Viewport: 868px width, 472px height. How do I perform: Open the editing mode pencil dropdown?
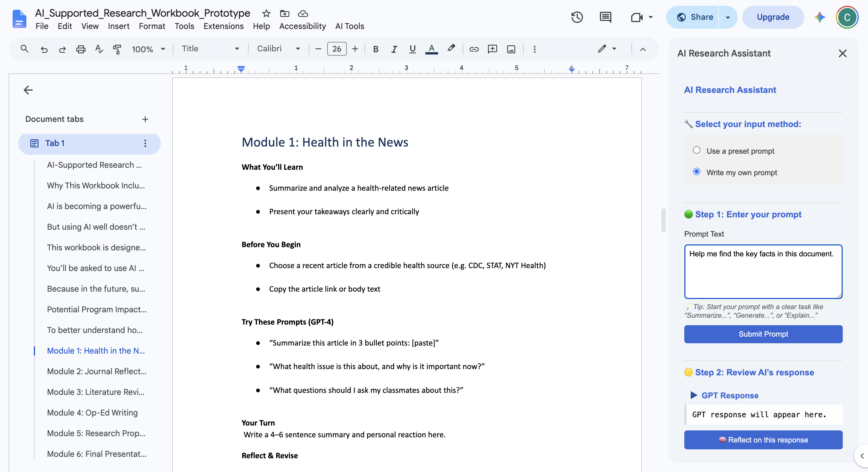click(607, 49)
